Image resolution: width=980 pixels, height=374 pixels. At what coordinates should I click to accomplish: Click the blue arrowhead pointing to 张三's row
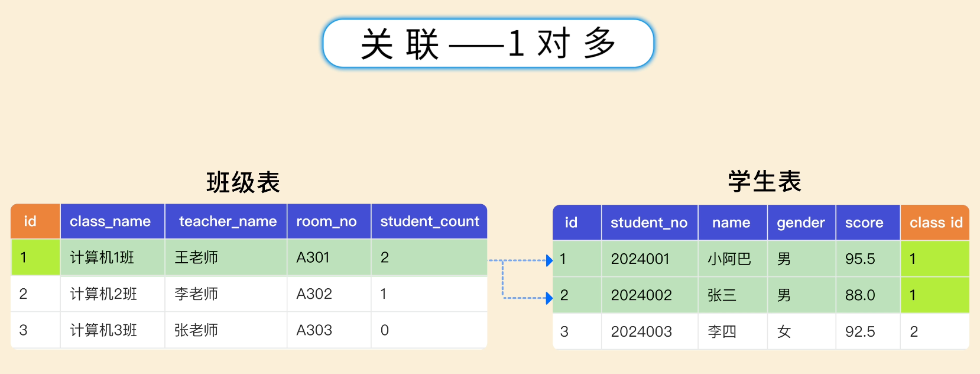pyautogui.click(x=549, y=298)
